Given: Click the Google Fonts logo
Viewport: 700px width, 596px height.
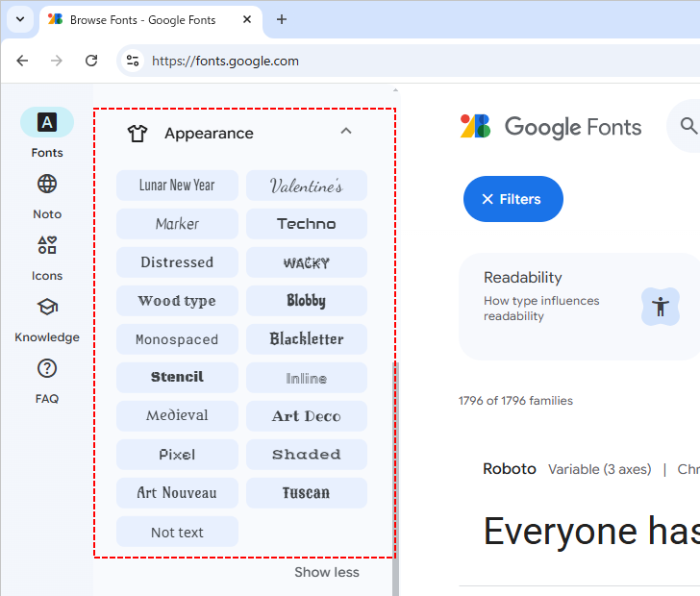Looking at the screenshot, I should click(551, 126).
